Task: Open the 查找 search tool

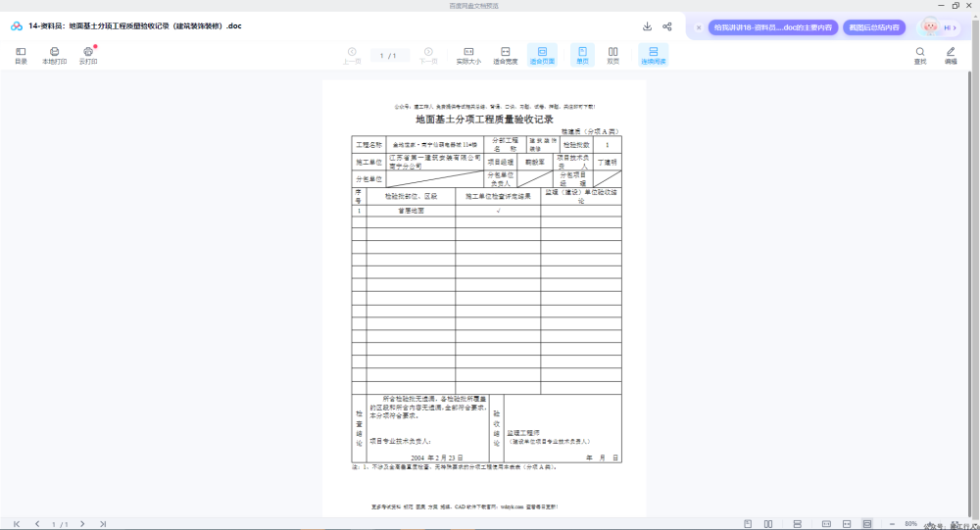Action: 920,55
